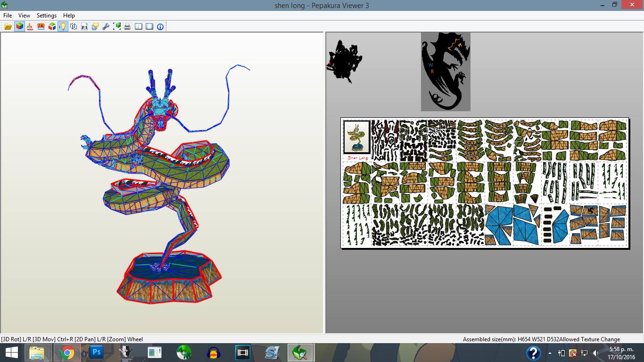
Task: Open Photoshop from the taskbar
Action: 96,353
